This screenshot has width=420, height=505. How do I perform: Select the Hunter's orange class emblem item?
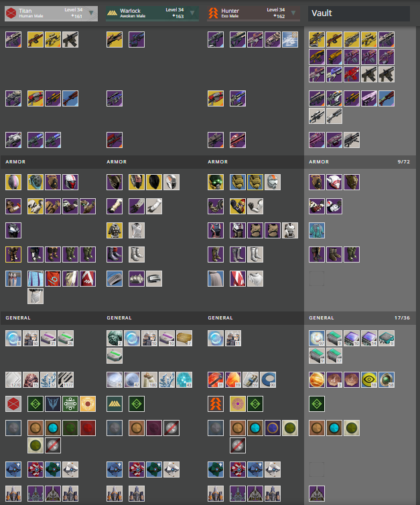pos(216,404)
